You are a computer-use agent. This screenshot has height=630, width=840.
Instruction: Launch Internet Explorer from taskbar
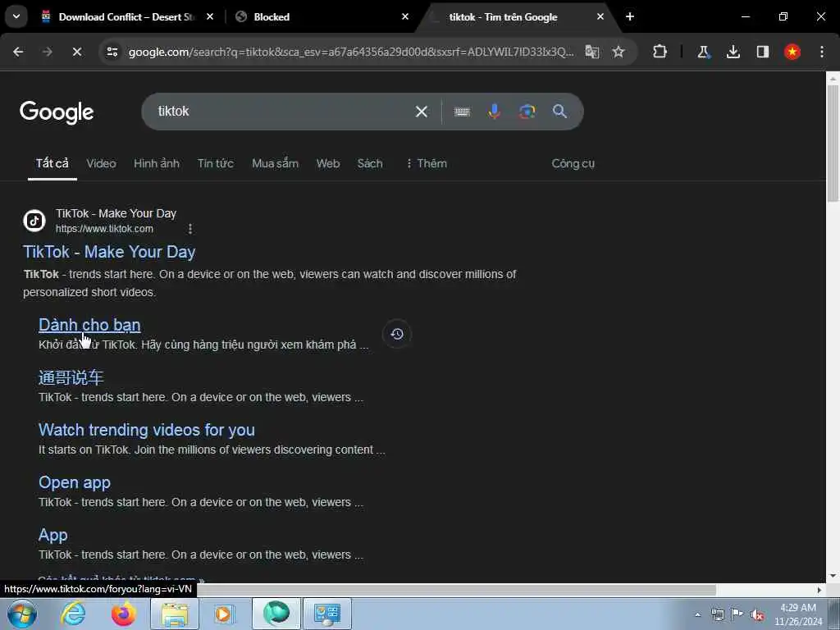(x=73, y=614)
